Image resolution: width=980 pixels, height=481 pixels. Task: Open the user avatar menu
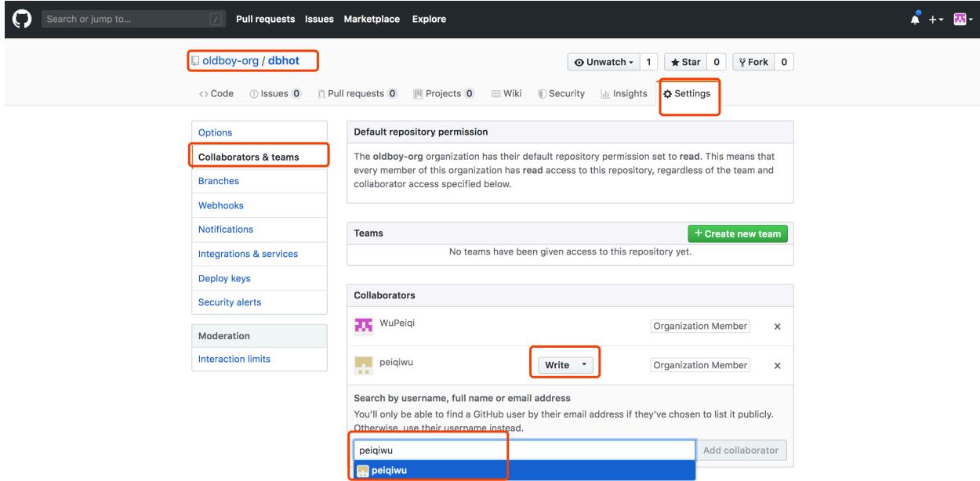click(x=962, y=19)
